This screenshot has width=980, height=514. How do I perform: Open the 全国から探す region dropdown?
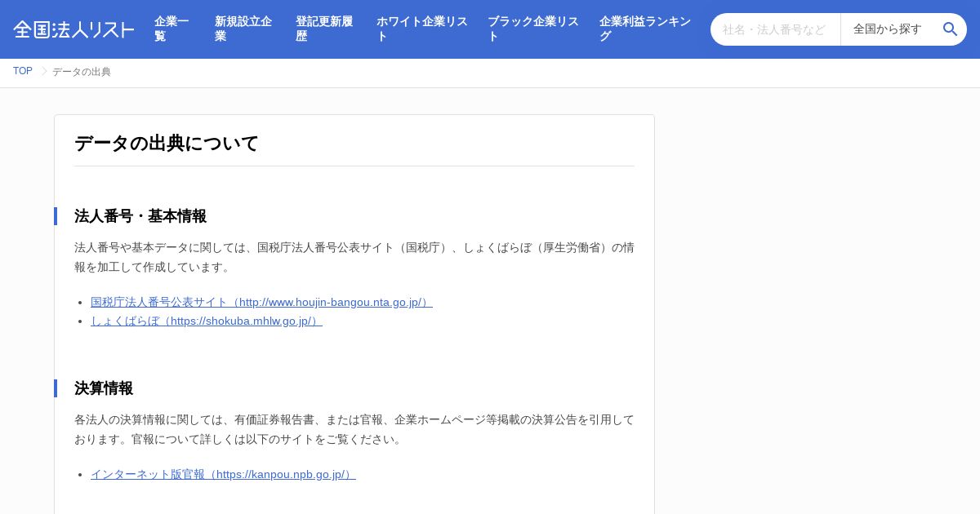point(889,29)
